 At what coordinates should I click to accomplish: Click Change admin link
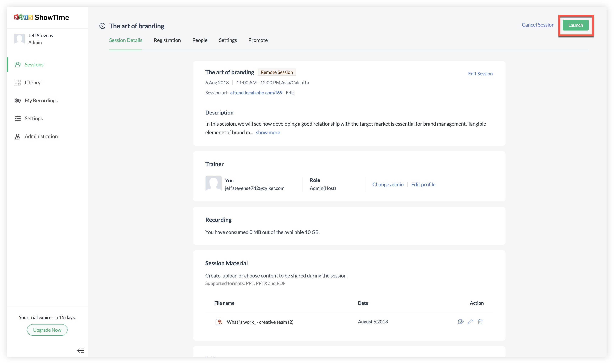coord(388,185)
